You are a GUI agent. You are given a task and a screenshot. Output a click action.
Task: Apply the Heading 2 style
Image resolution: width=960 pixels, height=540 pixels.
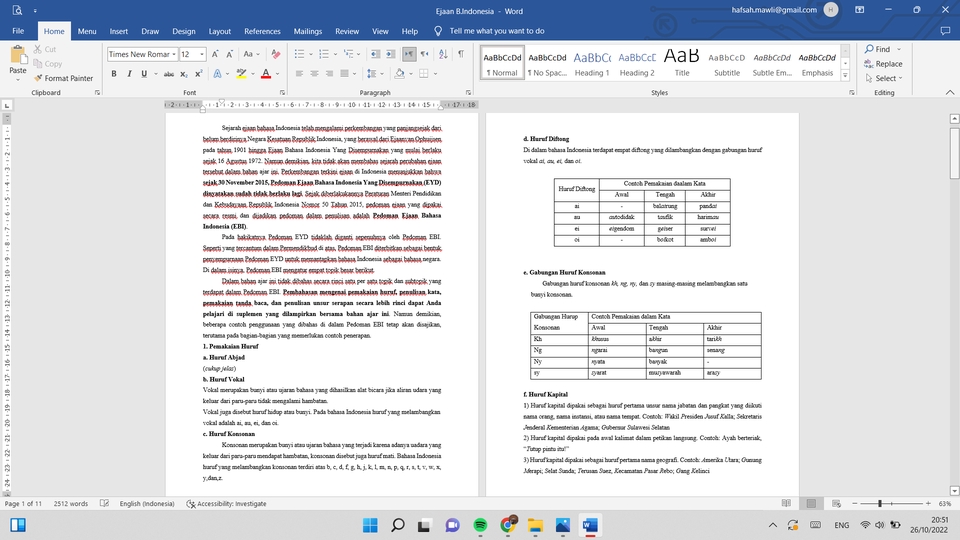tap(637, 63)
